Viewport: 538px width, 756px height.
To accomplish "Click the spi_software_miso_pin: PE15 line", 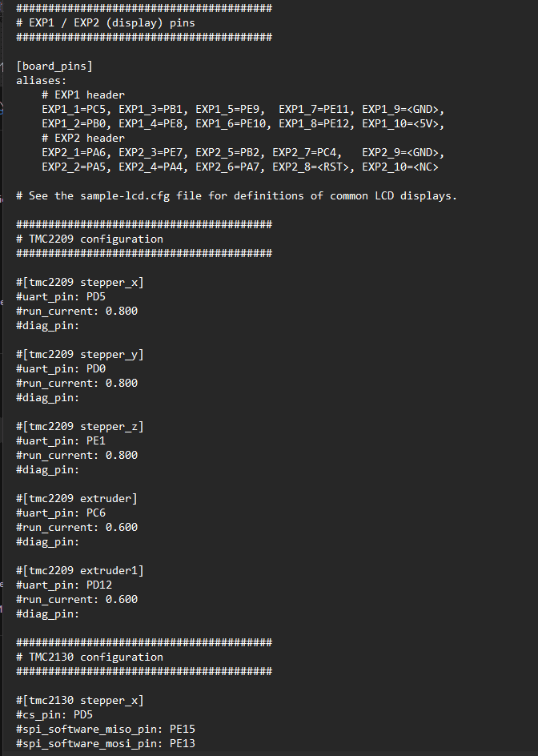I will coord(106,730).
